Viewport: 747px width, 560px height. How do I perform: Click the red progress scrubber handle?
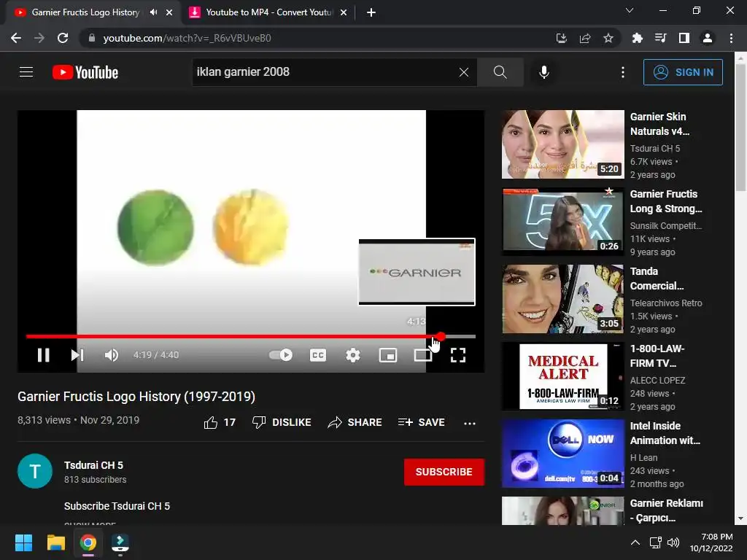tap(441, 336)
